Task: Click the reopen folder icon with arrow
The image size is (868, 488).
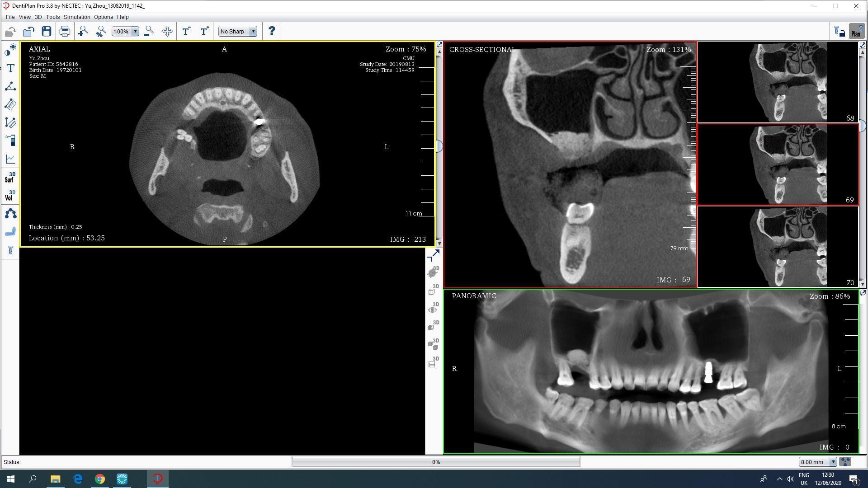Action: tap(28, 31)
